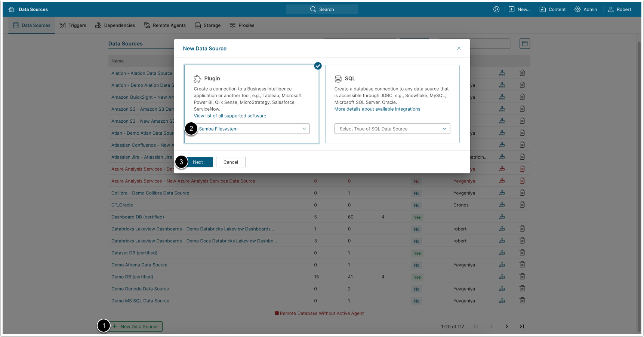Delete Dataset DB (certified) data source

pos(522,252)
